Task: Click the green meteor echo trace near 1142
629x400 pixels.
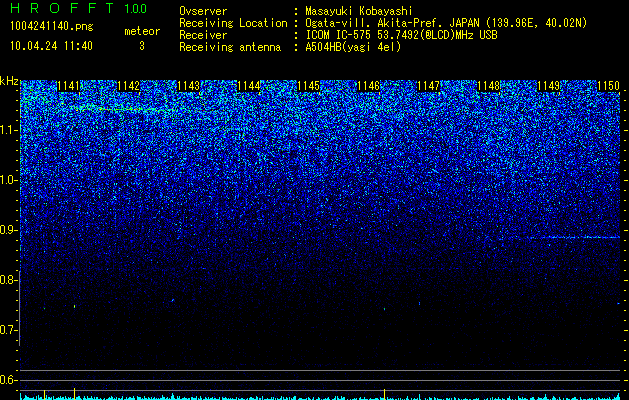Action: pyautogui.click(x=128, y=108)
